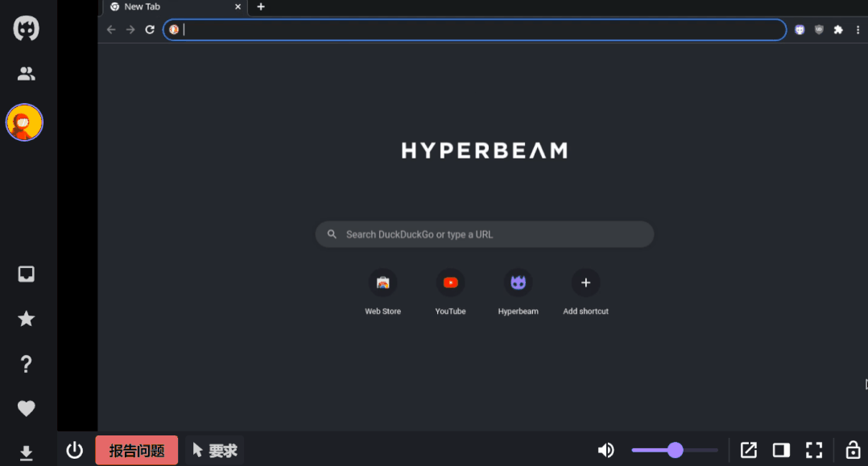The image size is (868, 466).
Task: Open the Hyperbeam cat logo home
Action: click(x=26, y=28)
